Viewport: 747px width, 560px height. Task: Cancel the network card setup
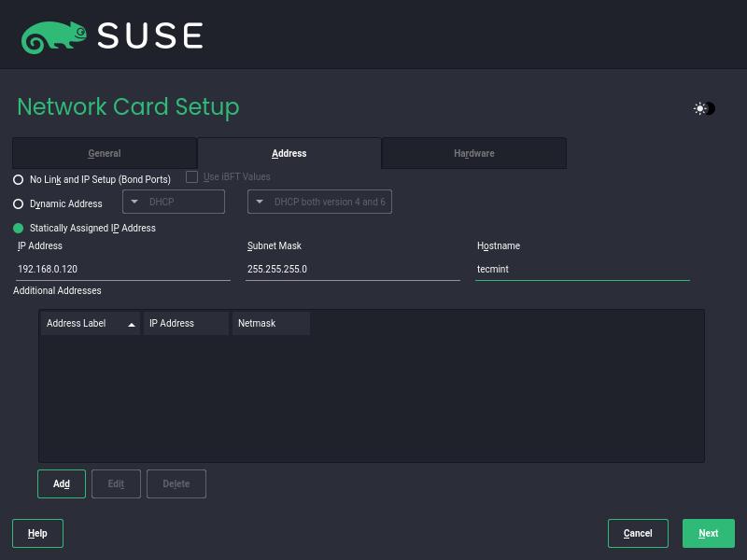tap(638, 533)
